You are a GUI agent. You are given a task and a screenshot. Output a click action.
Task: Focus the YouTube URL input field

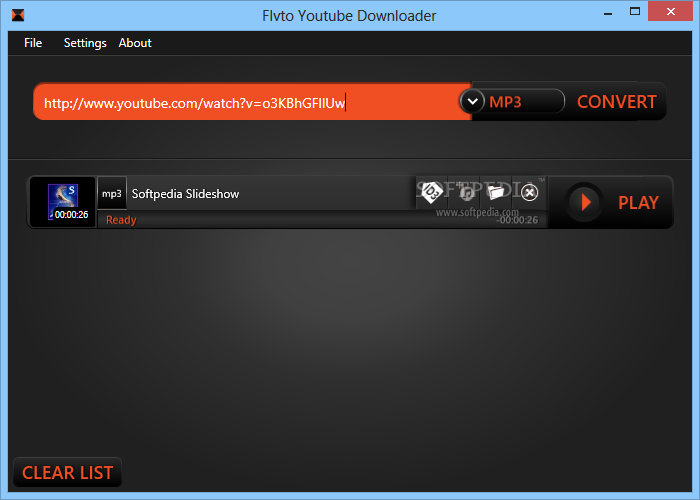coord(252,102)
